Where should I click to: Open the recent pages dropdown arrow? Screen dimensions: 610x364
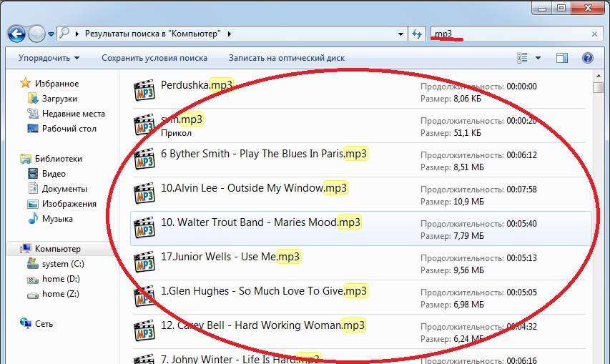[x=51, y=34]
